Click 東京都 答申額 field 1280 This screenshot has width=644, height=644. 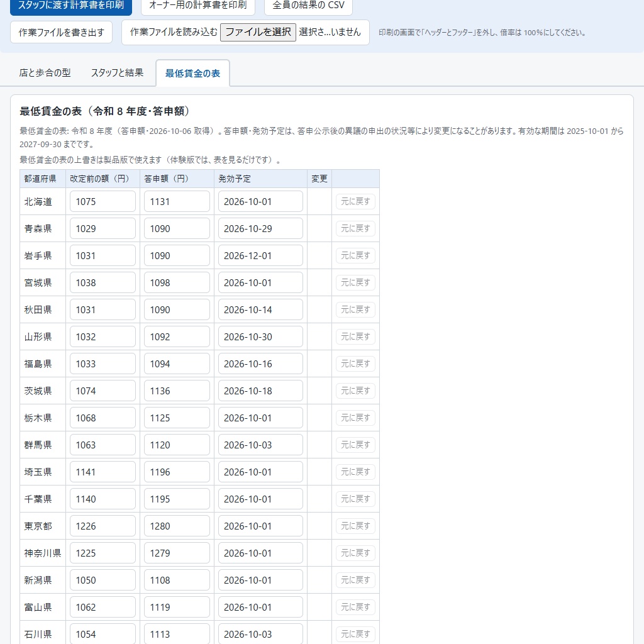pyautogui.click(x=177, y=526)
